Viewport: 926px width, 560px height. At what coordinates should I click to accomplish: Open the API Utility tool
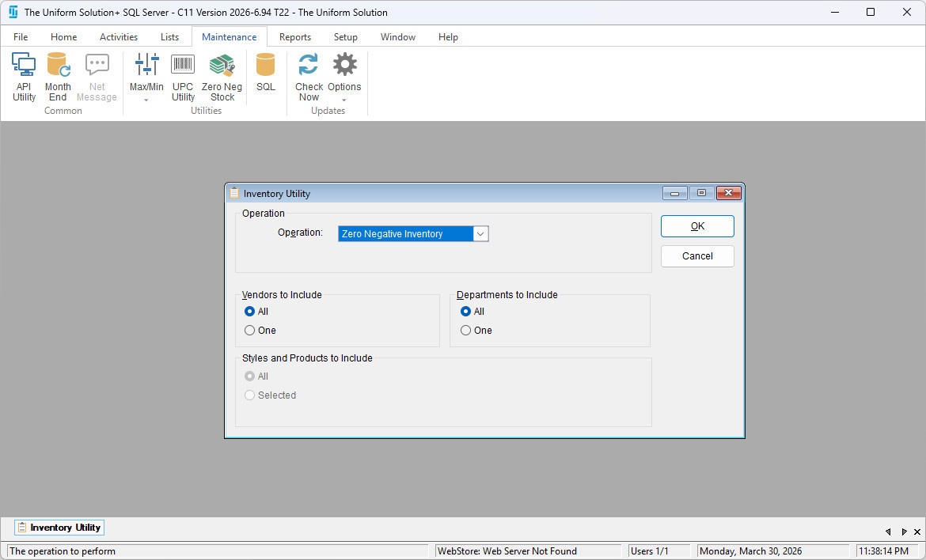pyautogui.click(x=24, y=77)
